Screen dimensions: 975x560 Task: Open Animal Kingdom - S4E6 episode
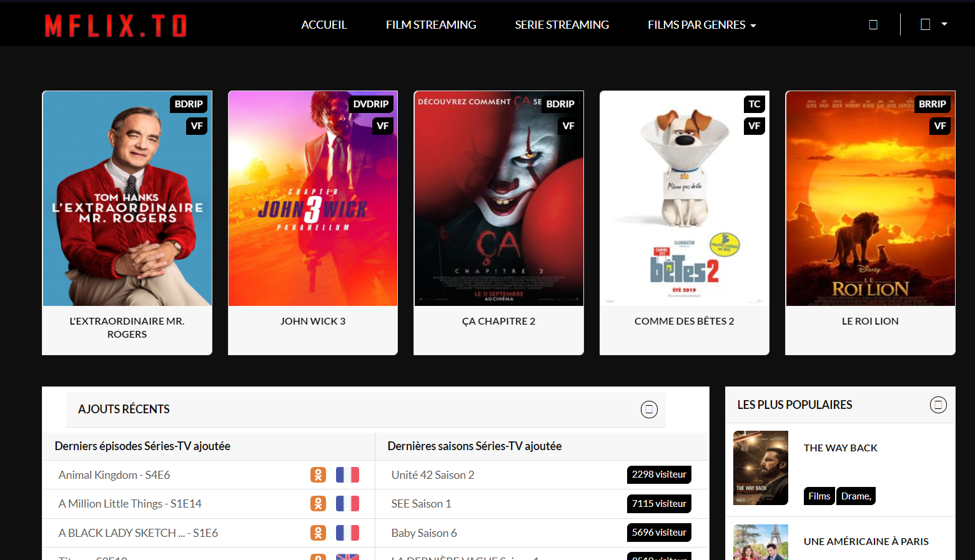(x=114, y=475)
